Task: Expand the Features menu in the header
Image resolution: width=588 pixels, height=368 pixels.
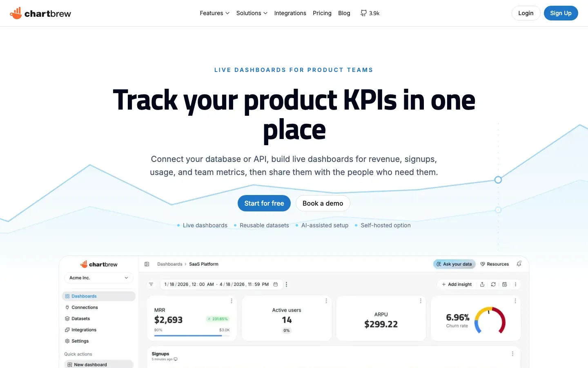Action: point(215,13)
